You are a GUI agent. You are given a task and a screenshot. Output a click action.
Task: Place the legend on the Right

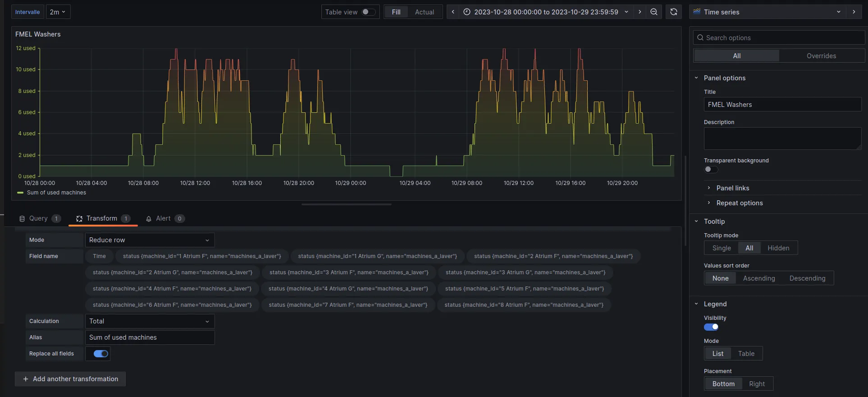[757, 384]
